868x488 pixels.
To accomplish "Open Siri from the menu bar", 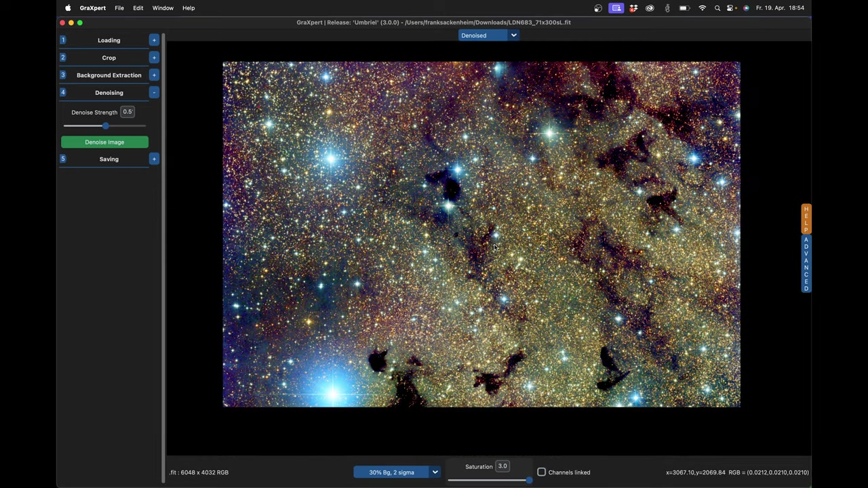I will click(745, 7).
